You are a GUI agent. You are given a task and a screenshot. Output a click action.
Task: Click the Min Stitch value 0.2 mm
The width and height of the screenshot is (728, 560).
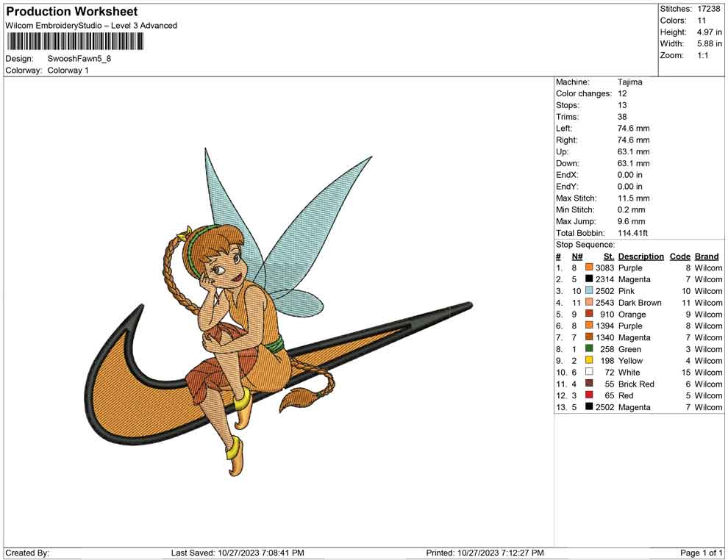631,209
